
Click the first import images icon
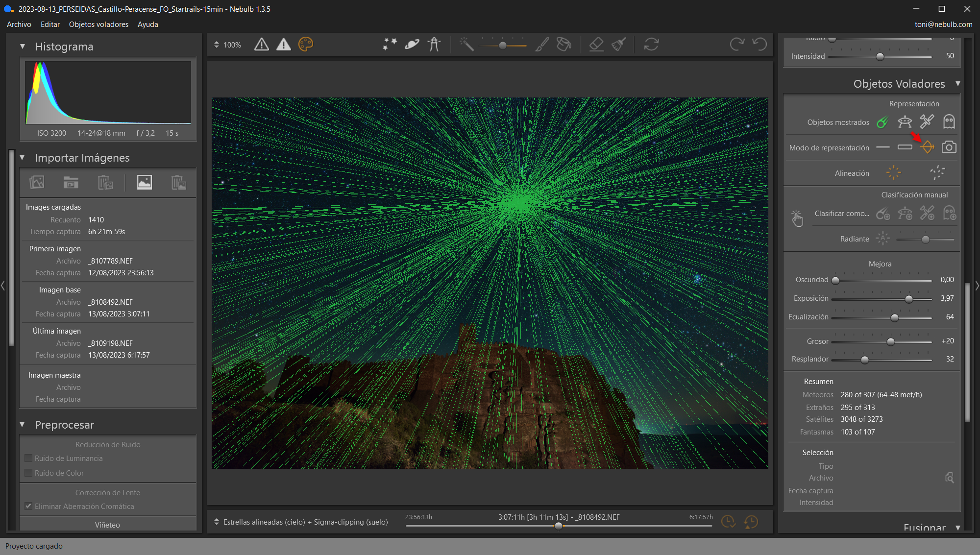[37, 182]
